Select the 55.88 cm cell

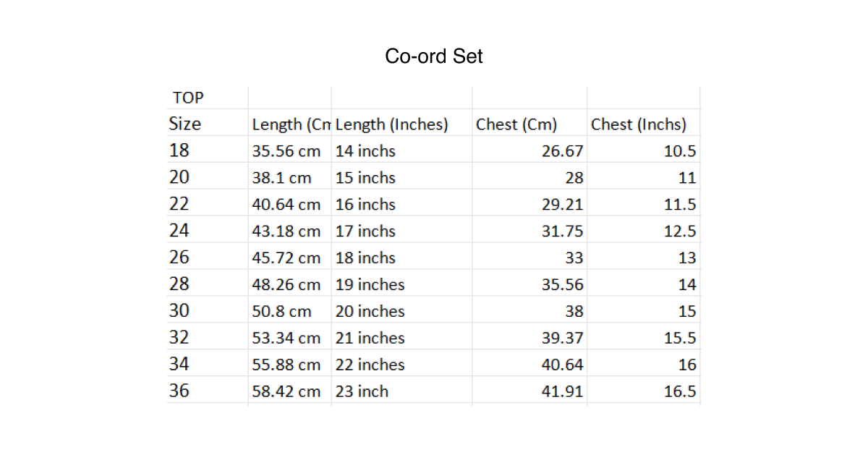(286, 365)
